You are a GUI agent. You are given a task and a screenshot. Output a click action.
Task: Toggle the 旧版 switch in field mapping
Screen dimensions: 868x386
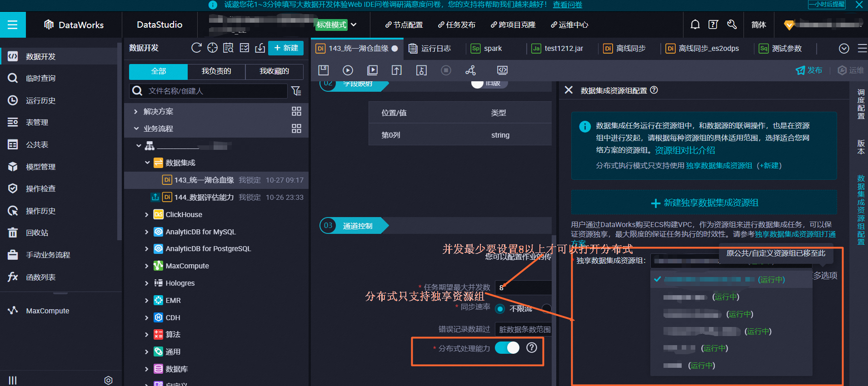(x=489, y=83)
